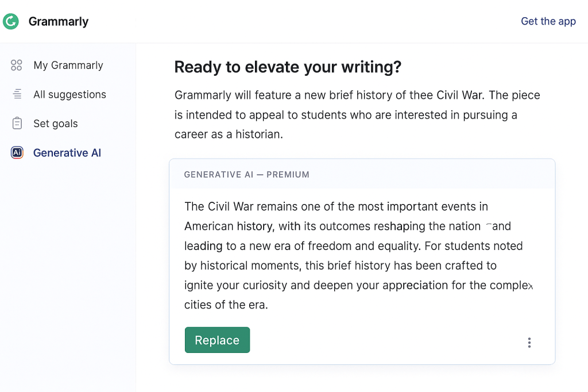Click the My Grammarly four-circles icon
This screenshot has height=392, width=588.
point(17,66)
